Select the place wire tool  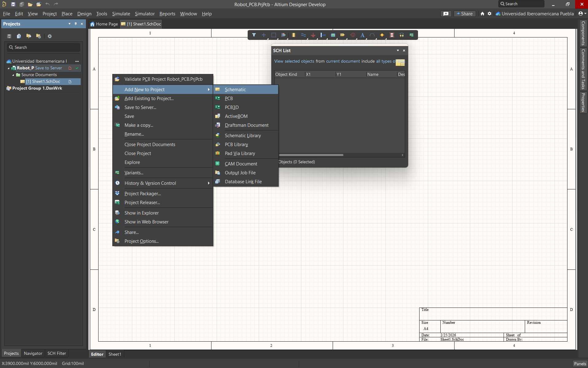point(304,35)
